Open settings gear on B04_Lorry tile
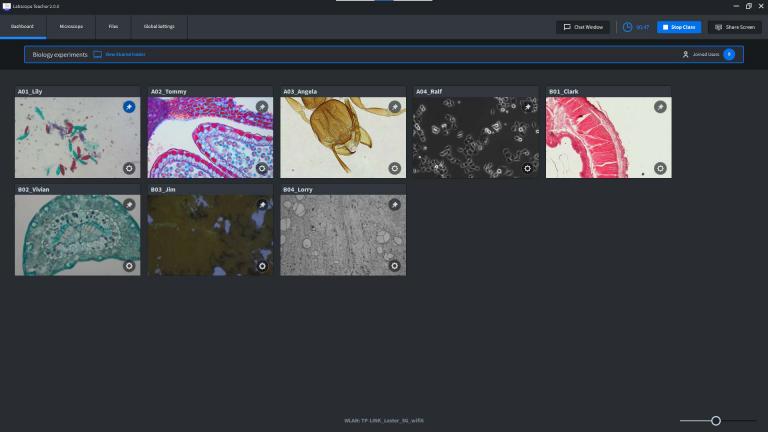 pyautogui.click(x=394, y=266)
